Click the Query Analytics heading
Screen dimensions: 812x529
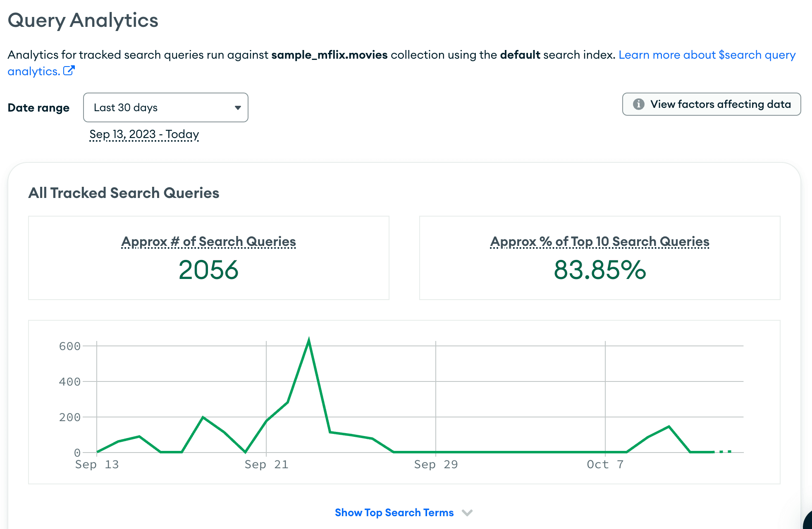pyautogui.click(x=83, y=21)
